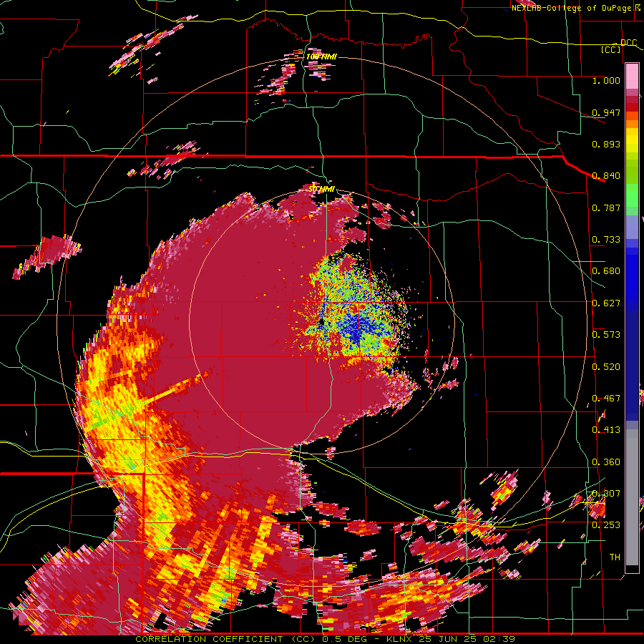The image size is (644, 644).
Task: Click the TH label on the legend
Action: (615, 557)
